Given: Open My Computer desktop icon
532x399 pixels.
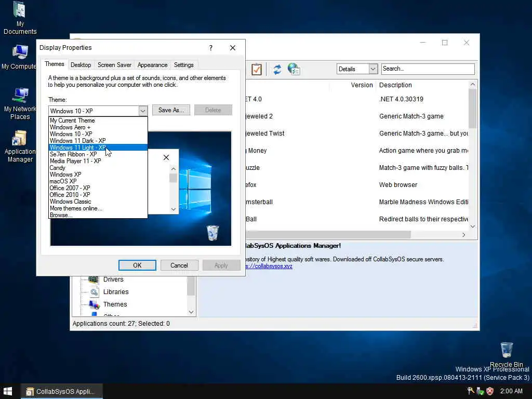Looking at the screenshot, I should coord(19,57).
